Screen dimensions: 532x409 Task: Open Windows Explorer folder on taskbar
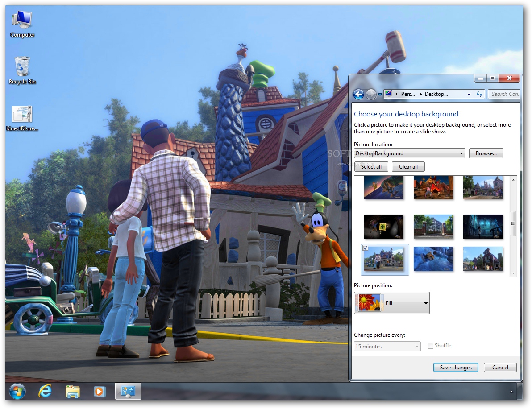[72, 392]
